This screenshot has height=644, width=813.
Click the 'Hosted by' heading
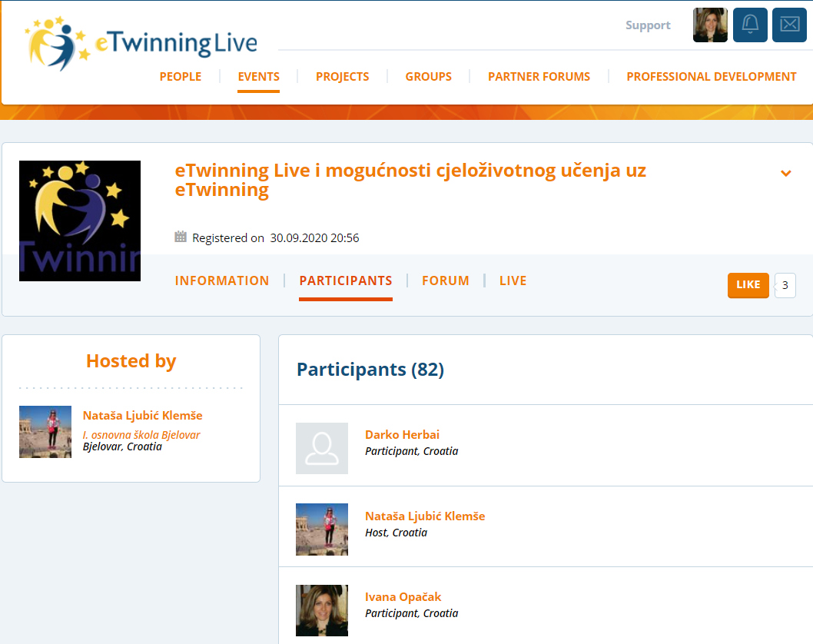(131, 361)
